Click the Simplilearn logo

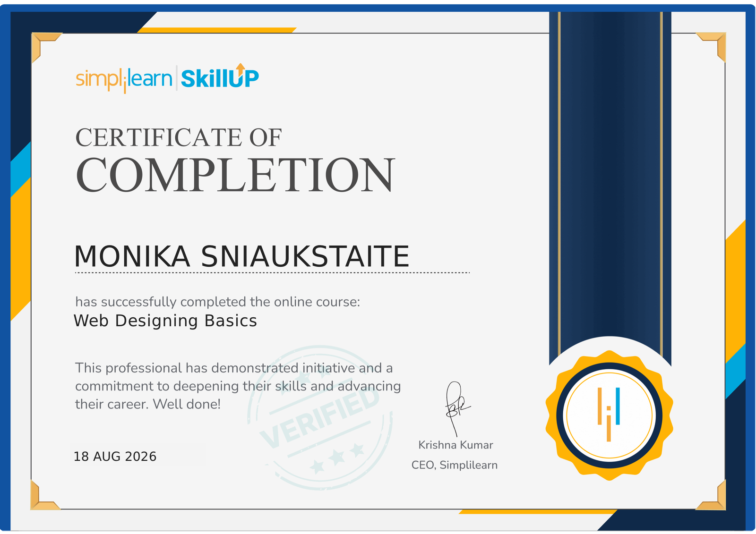pos(124,79)
